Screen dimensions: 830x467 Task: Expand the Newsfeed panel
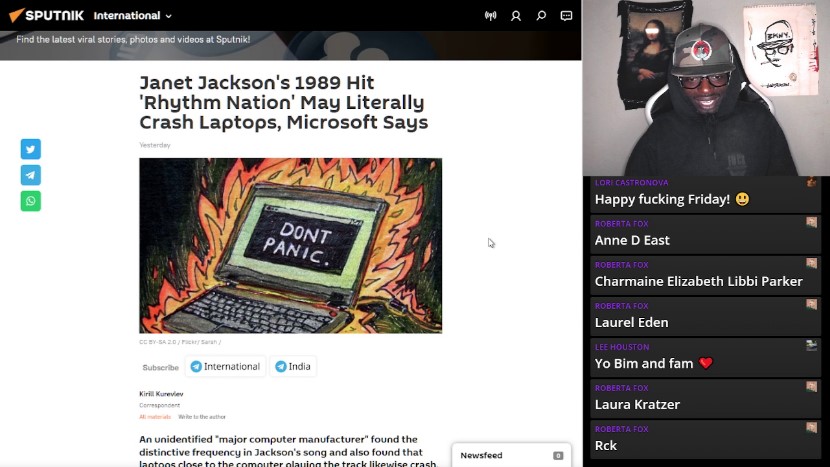click(511, 455)
